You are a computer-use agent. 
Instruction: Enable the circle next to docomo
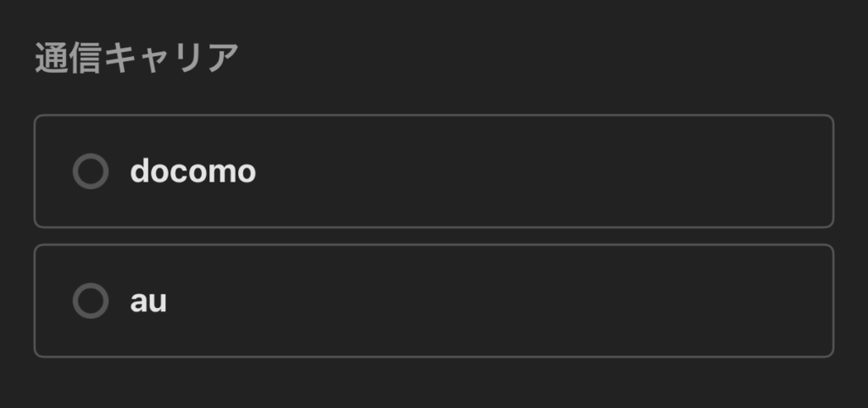pyautogui.click(x=91, y=171)
